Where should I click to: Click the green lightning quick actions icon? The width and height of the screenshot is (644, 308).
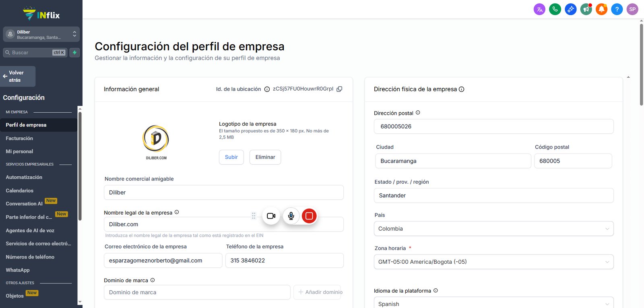tap(74, 52)
